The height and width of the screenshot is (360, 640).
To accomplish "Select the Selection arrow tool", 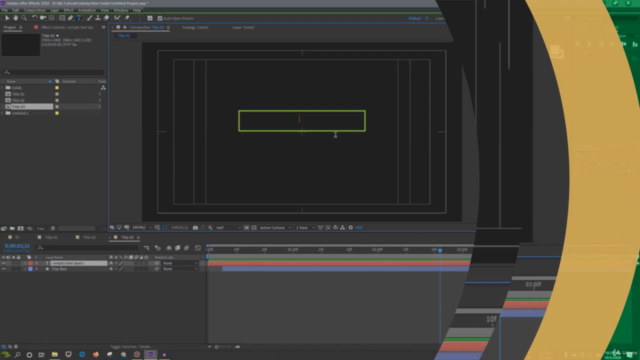I will tap(7, 18).
